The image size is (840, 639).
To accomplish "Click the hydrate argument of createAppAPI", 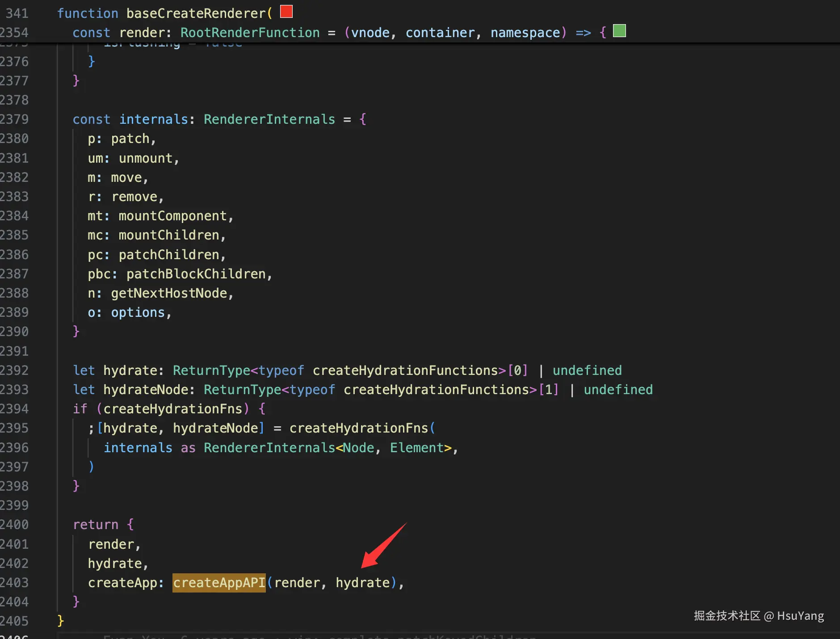I will [363, 583].
